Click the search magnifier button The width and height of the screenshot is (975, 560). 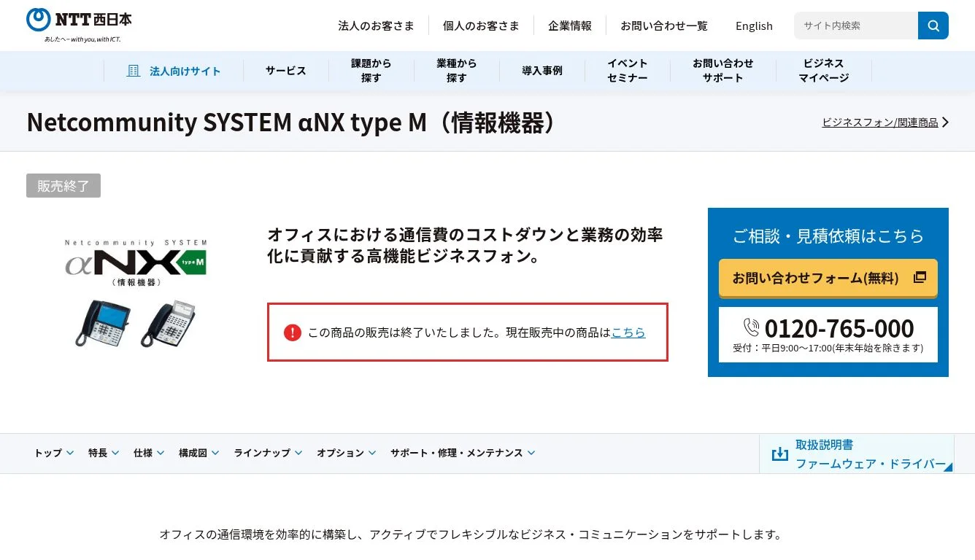pyautogui.click(x=933, y=26)
